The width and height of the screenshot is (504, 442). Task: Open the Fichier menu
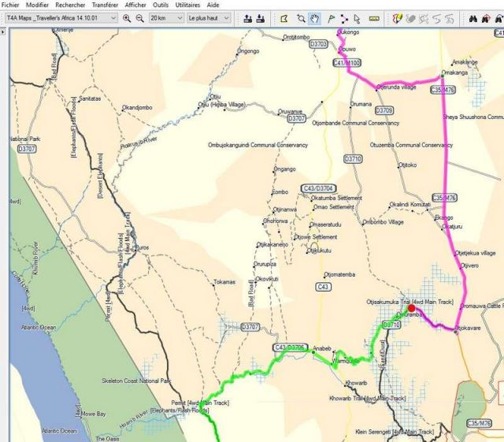(10, 5)
